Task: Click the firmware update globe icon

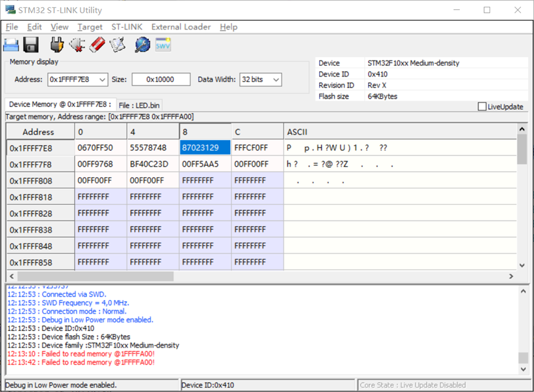Action: [x=143, y=44]
